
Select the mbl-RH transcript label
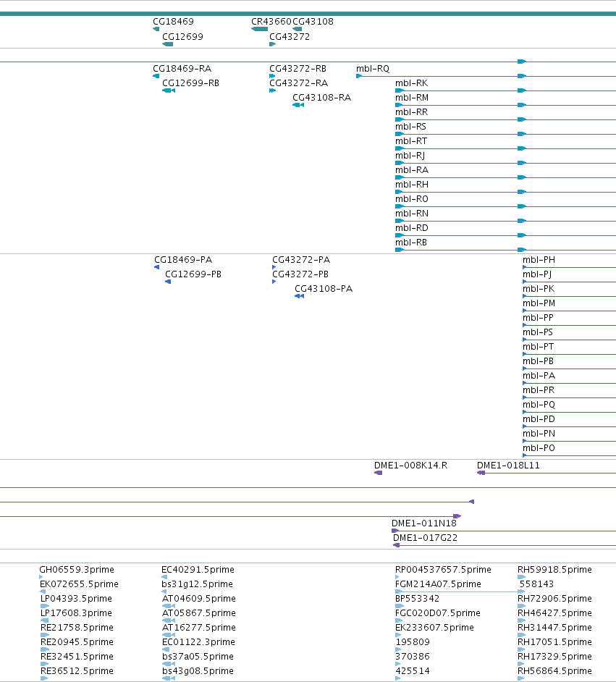(412, 185)
